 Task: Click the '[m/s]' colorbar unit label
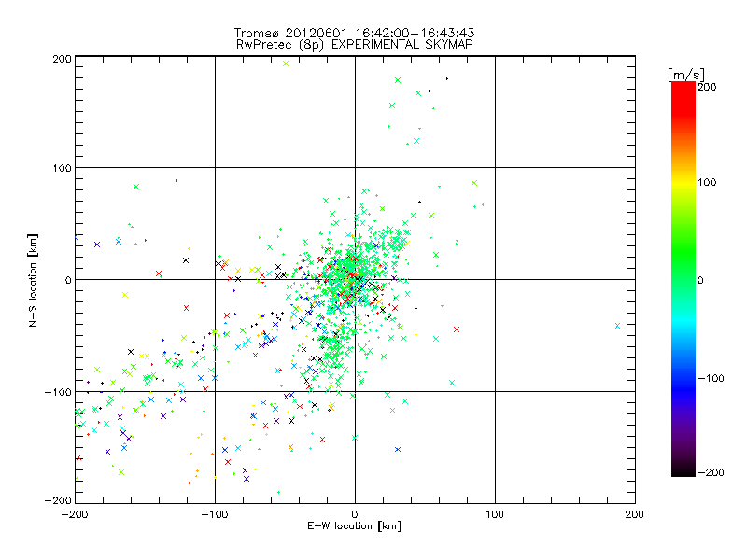coord(686,76)
